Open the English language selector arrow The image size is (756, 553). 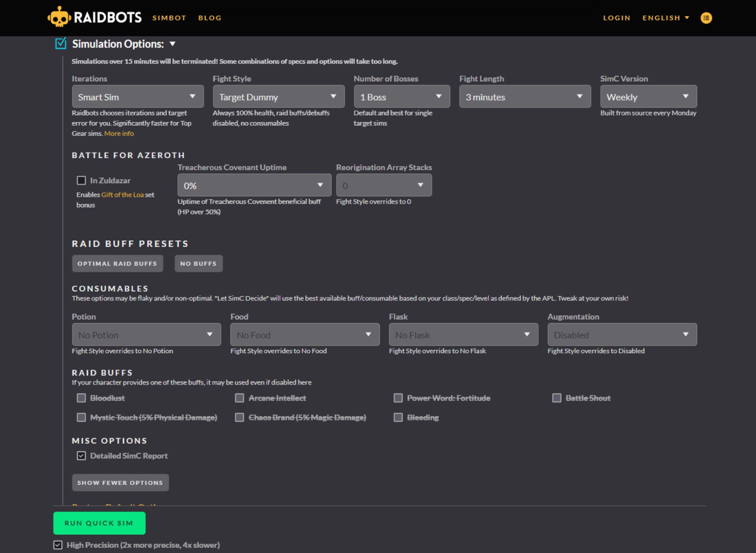pyautogui.click(x=687, y=17)
